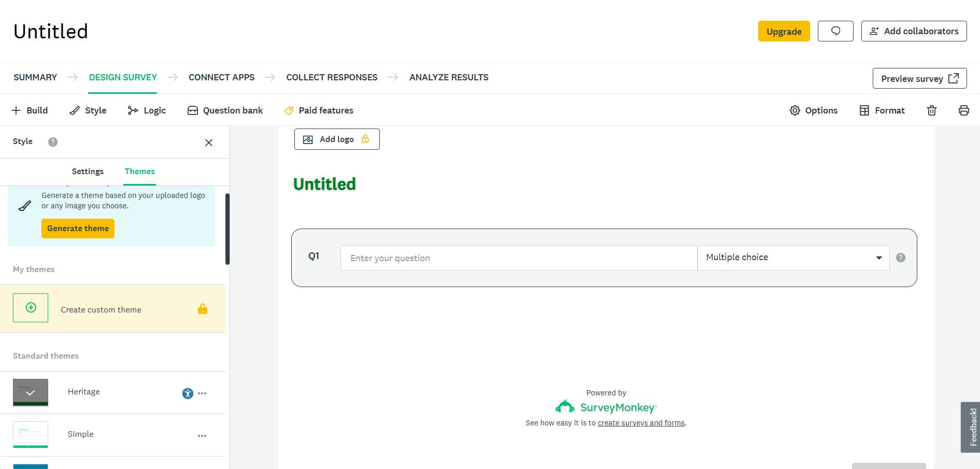Image resolution: width=980 pixels, height=469 pixels.
Task: Select the Heritage theme thumbnail
Action: coord(31,392)
